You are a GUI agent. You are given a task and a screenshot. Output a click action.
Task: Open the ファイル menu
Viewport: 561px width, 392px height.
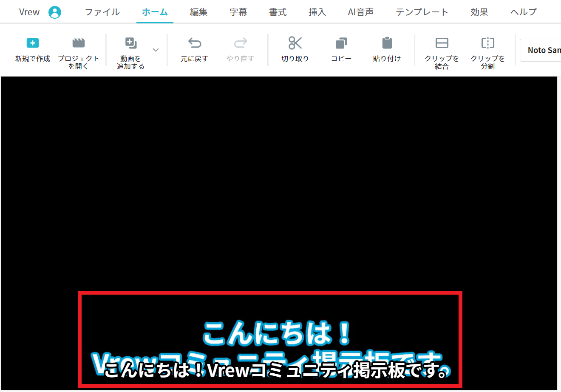[x=102, y=12]
